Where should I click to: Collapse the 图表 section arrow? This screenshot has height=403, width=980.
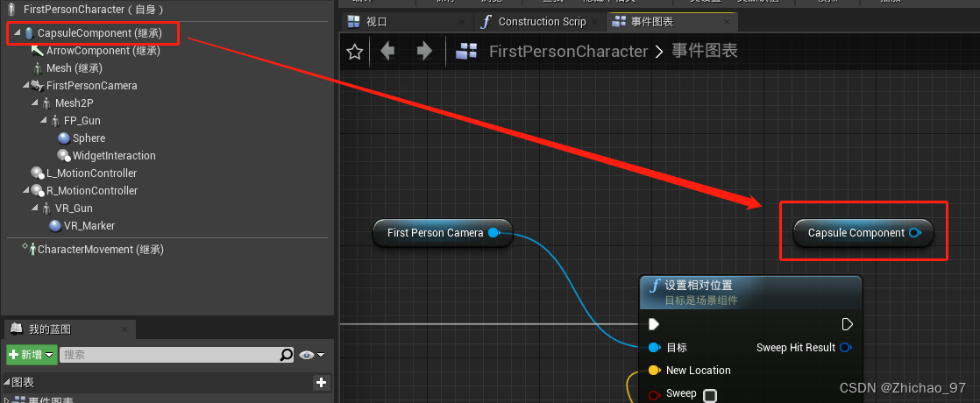(x=8, y=382)
